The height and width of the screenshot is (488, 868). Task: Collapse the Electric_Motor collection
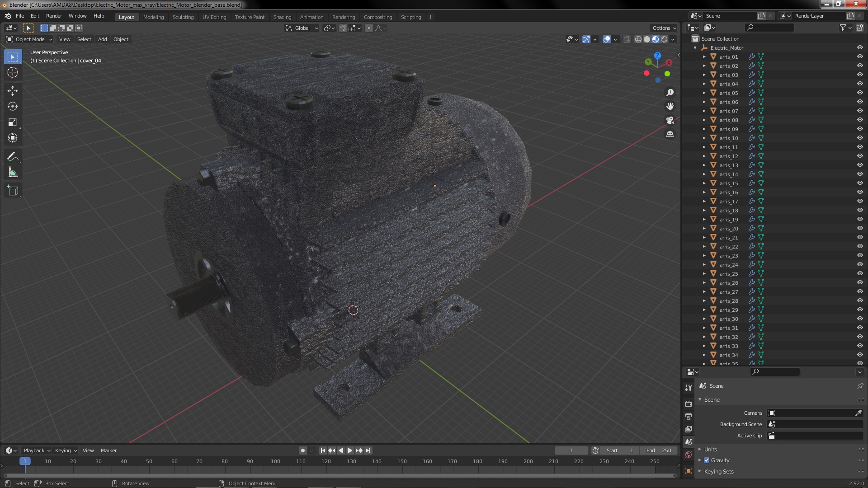[x=695, y=47]
